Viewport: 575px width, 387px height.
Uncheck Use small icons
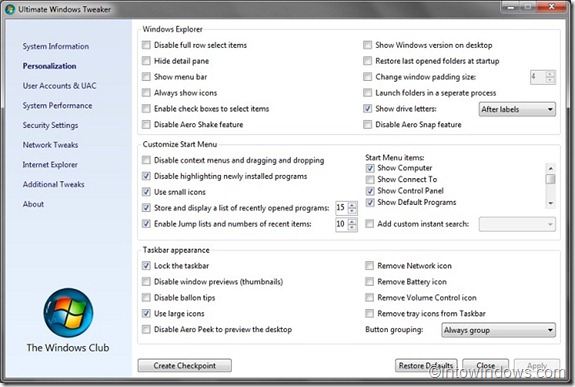146,192
